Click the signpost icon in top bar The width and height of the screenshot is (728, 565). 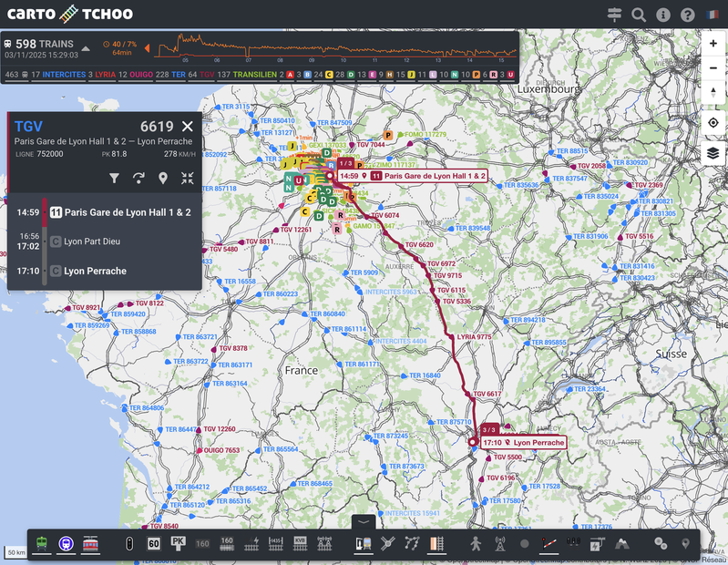(614, 15)
